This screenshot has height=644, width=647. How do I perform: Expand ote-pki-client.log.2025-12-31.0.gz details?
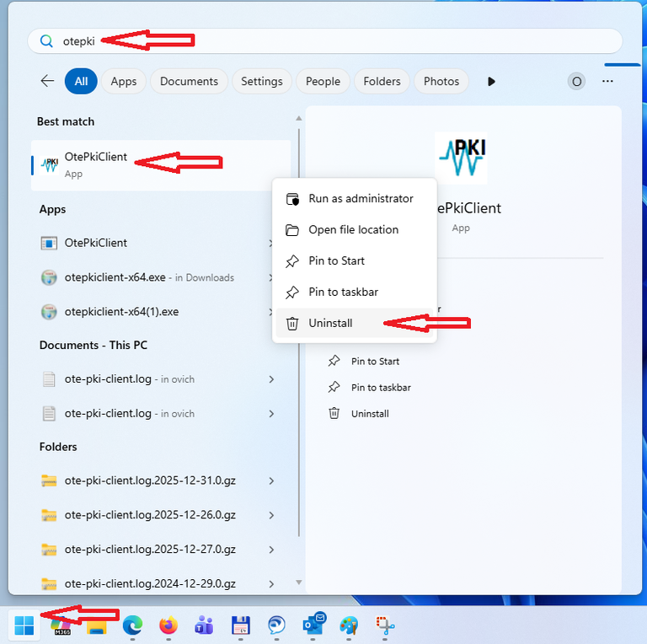(271, 480)
